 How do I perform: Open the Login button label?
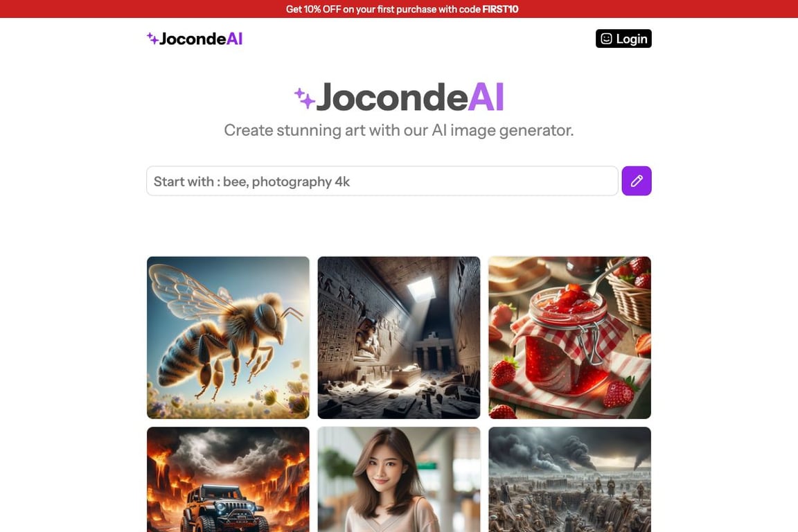(632, 39)
